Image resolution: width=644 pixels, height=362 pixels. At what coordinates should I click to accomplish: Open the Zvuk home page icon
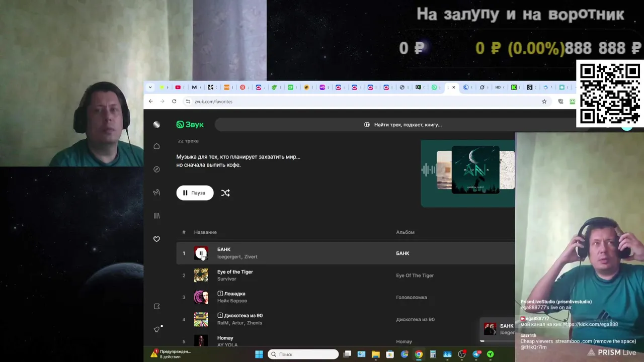pyautogui.click(x=156, y=146)
